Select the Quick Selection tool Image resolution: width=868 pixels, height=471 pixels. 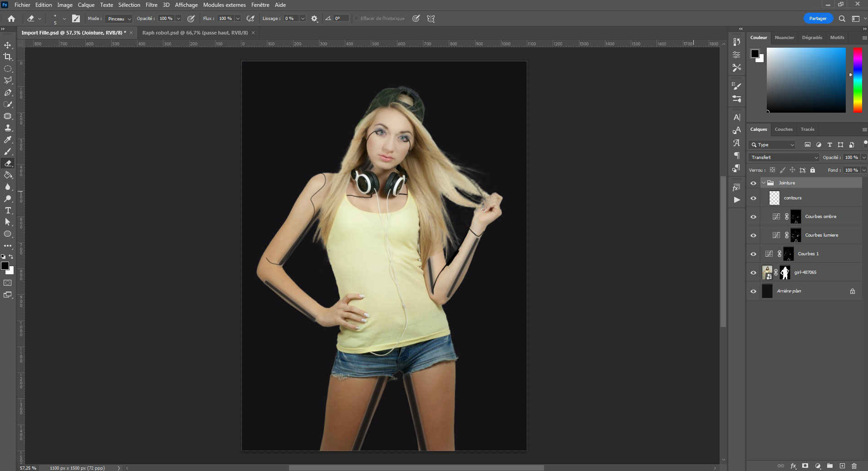point(8,104)
